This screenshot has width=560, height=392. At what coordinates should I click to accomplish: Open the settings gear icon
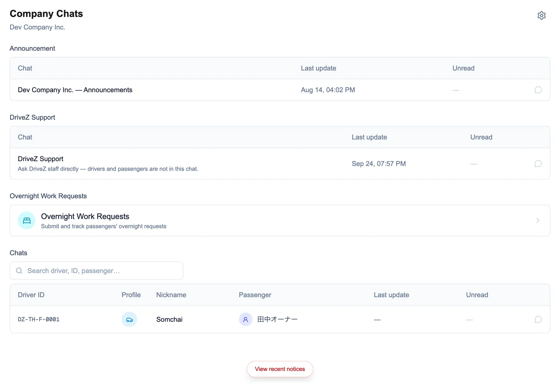point(541,15)
